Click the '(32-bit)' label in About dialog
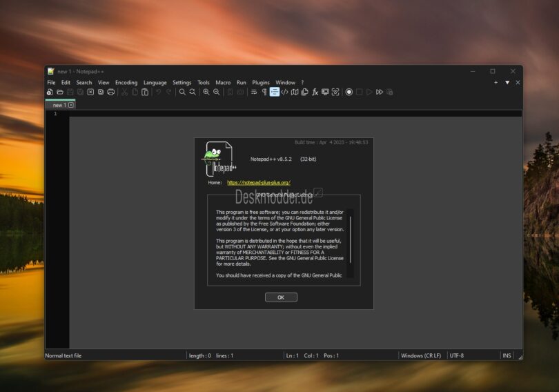The width and height of the screenshot is (559, 392). pyautogui.click(x=308, y=159)
